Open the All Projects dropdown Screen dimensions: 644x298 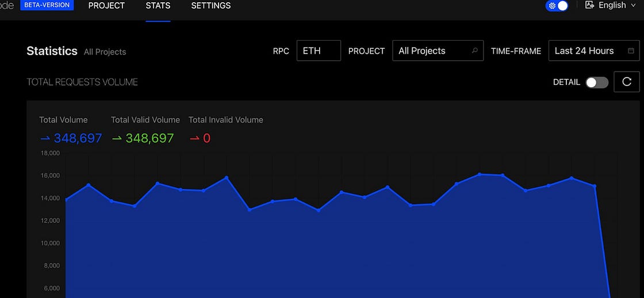pos(438,51)
